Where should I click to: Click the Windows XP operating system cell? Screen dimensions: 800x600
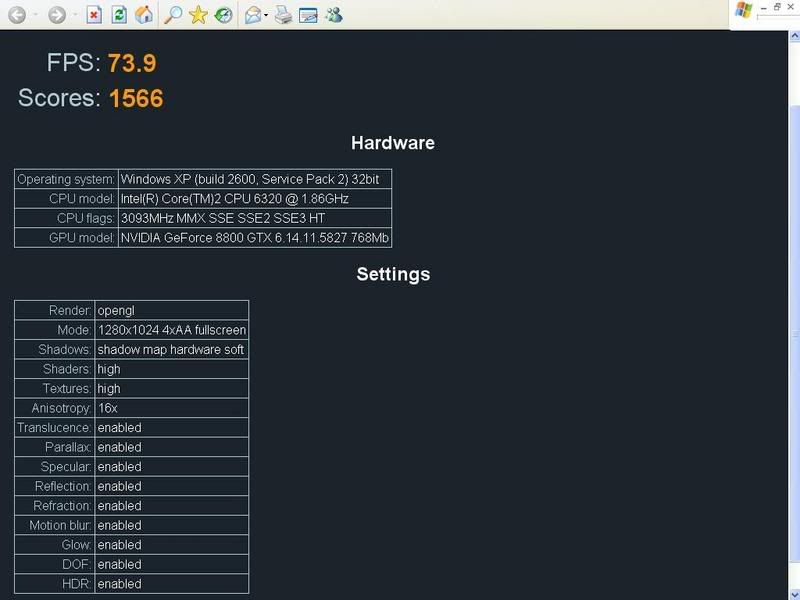255,179
